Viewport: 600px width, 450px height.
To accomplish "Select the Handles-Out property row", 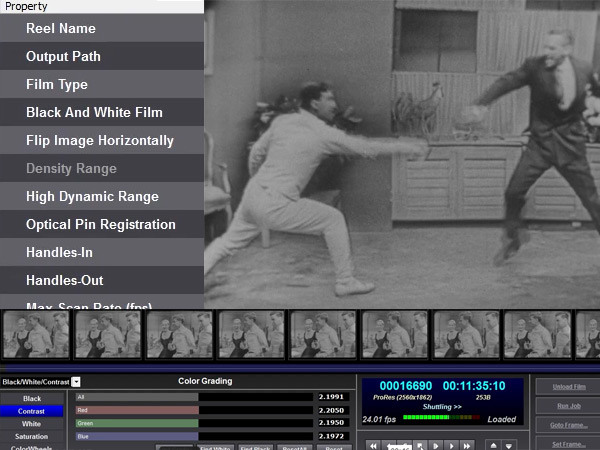I will click(102, 280).
